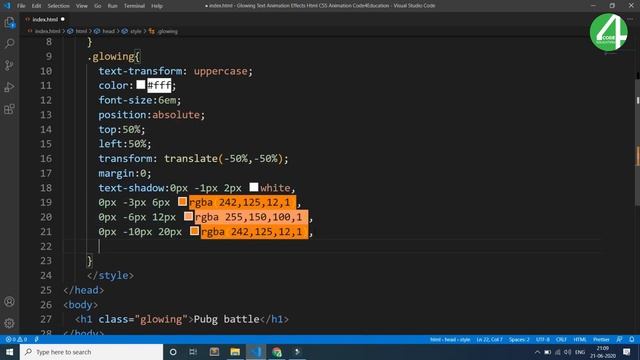Show hidden tray icons arrow
Image resolution: width=640 pixels, height=360 pixels.
537,352
